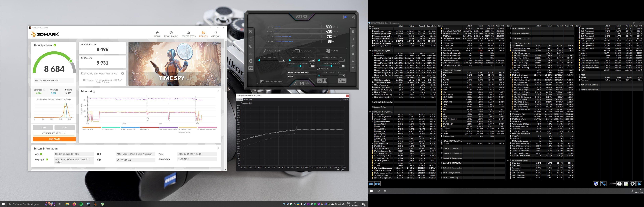
Task: Open Afterburner settings gear icon
Action: tap(251, 61)
